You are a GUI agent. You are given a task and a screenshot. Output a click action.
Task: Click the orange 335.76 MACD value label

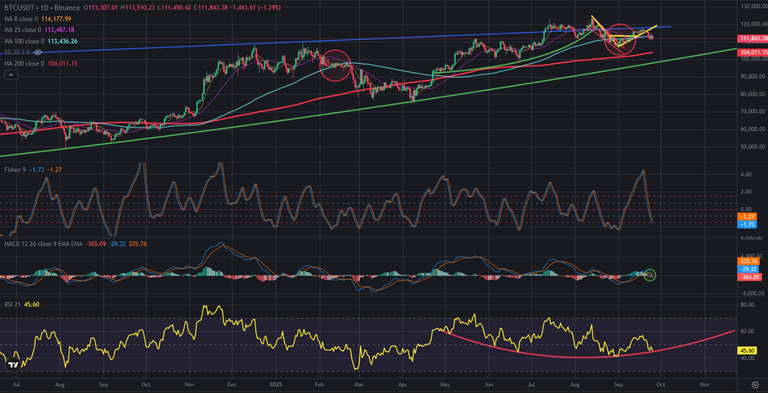click(x=747, y=262)
